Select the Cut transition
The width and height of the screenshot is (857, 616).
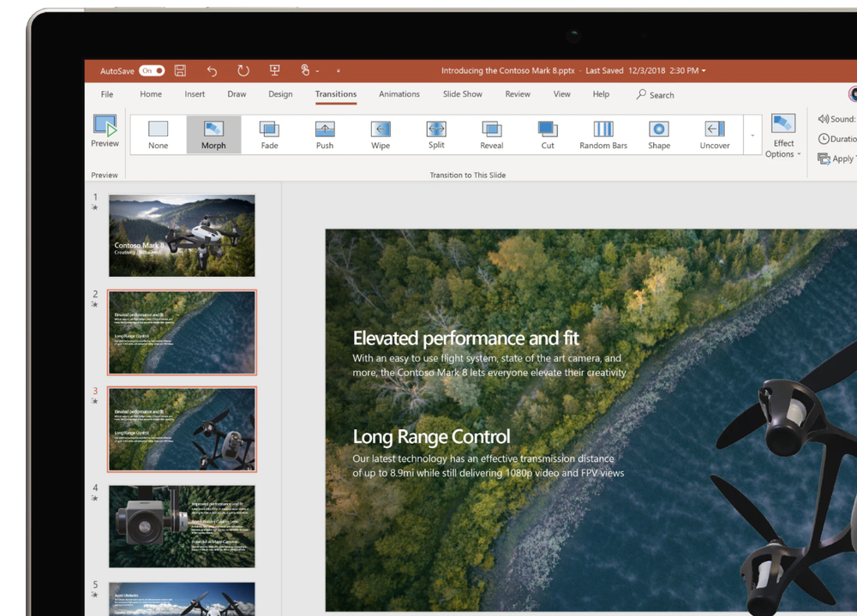pos(547,133)
